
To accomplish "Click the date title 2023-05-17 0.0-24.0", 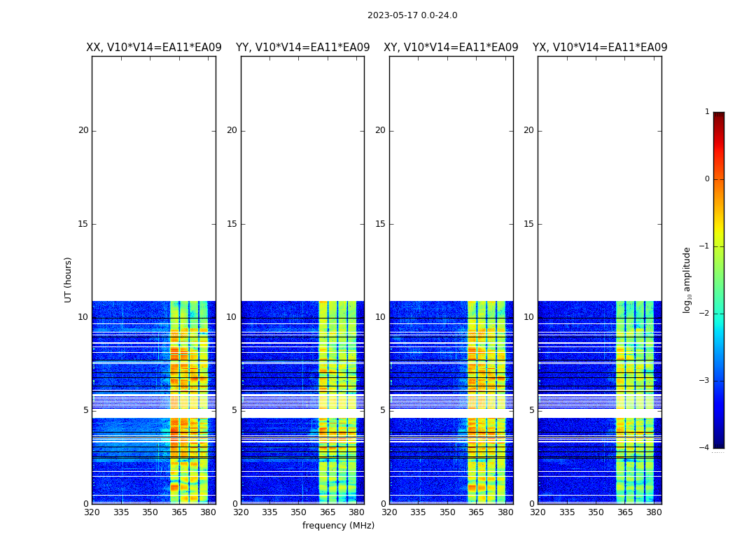I will [412, 15].
